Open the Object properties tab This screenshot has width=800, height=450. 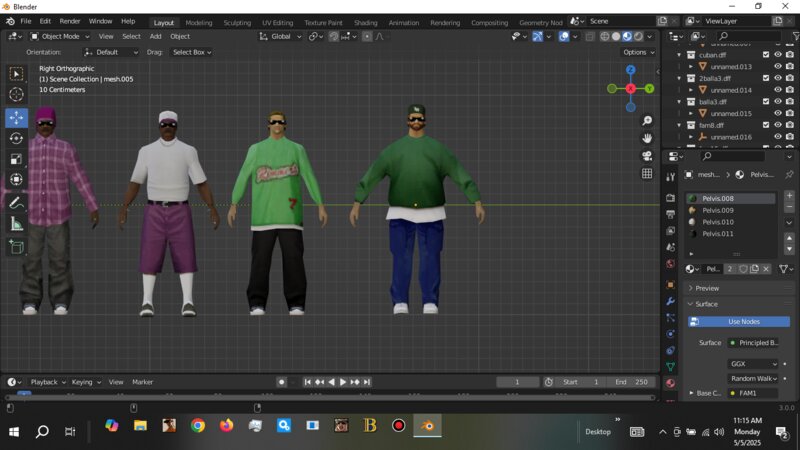tap(670, 284)
